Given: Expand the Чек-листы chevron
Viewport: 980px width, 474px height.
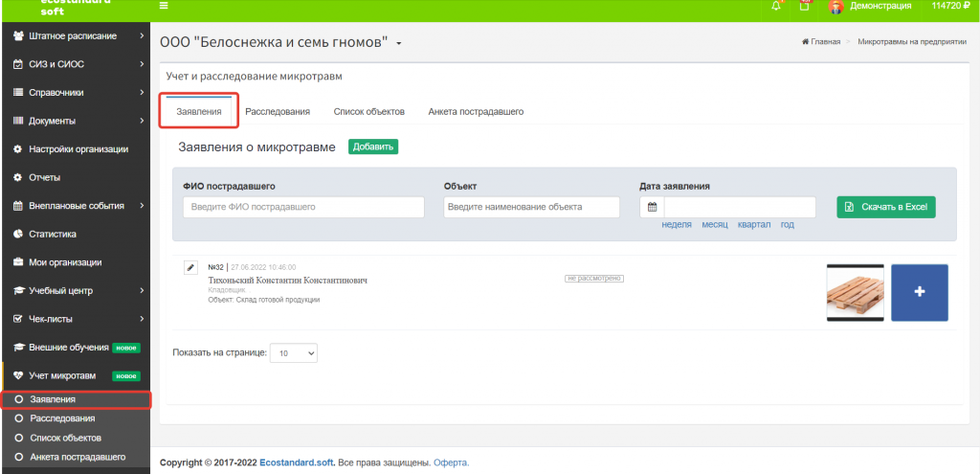Looking at the screenshot, I should [x=142, y=319].
